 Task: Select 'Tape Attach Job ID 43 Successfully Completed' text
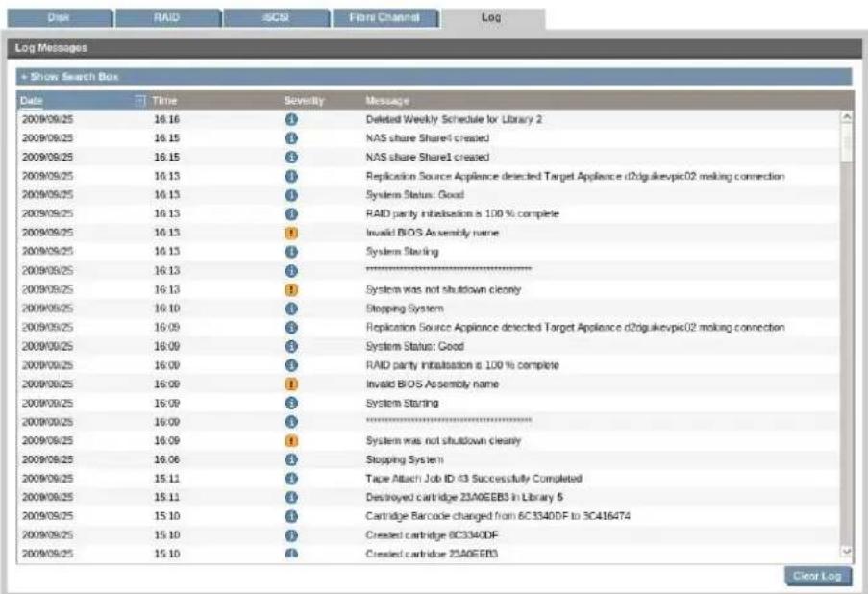point(474,479)
